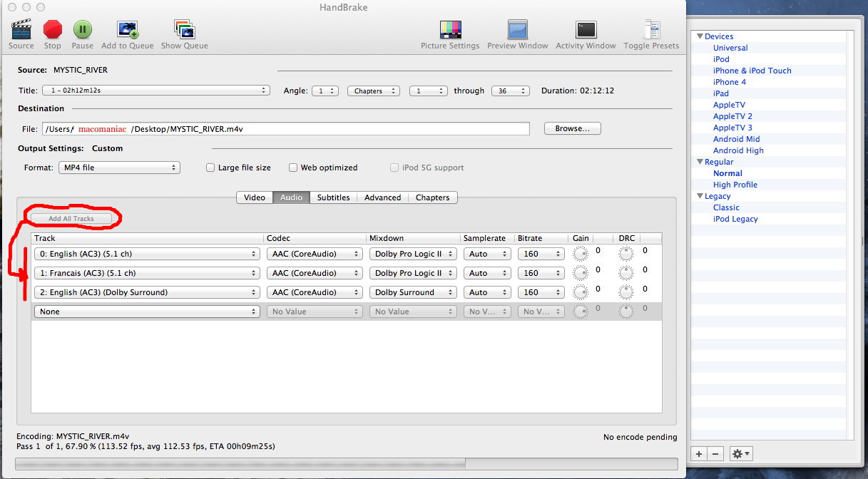Adjust DRC knob for track 0 English
Viewport: 868px width, 479px height.
(x=626, y=254)
